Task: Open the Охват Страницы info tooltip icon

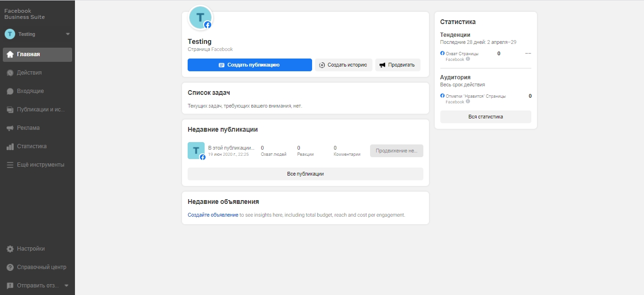Action: pyautogui.click(x=468, y=59)
